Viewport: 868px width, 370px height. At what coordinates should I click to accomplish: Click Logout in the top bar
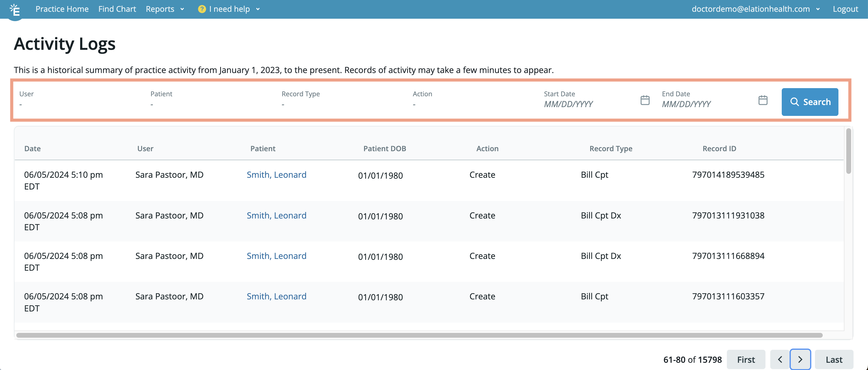[x=845, y=9]
